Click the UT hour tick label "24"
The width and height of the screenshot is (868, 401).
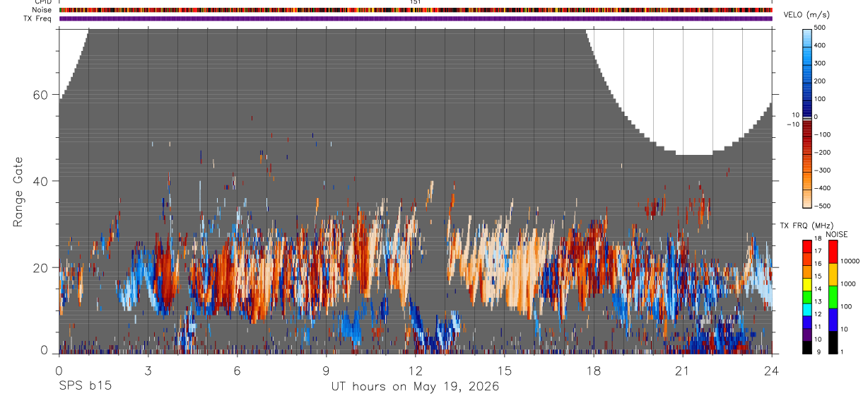(x=772, y=369)
